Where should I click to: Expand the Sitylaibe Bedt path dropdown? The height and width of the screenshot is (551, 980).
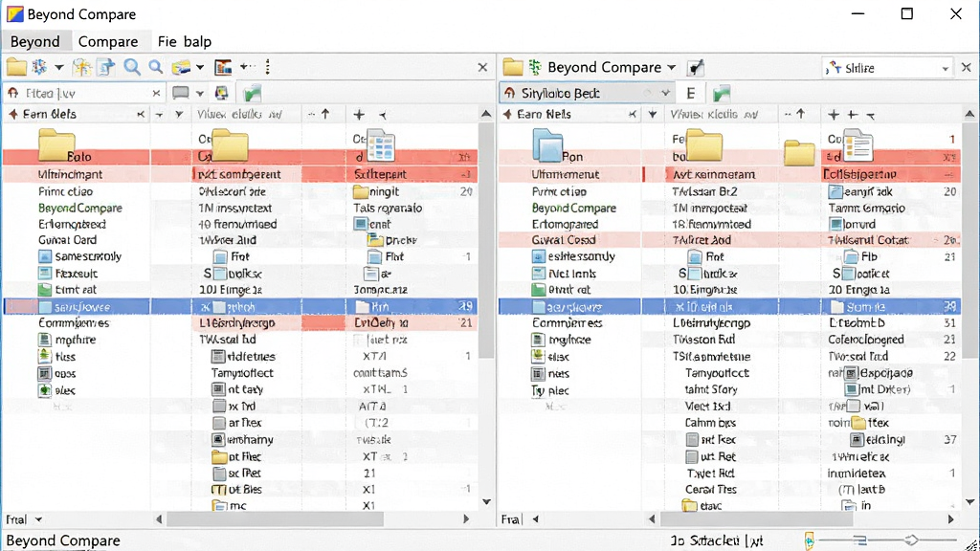666,93
